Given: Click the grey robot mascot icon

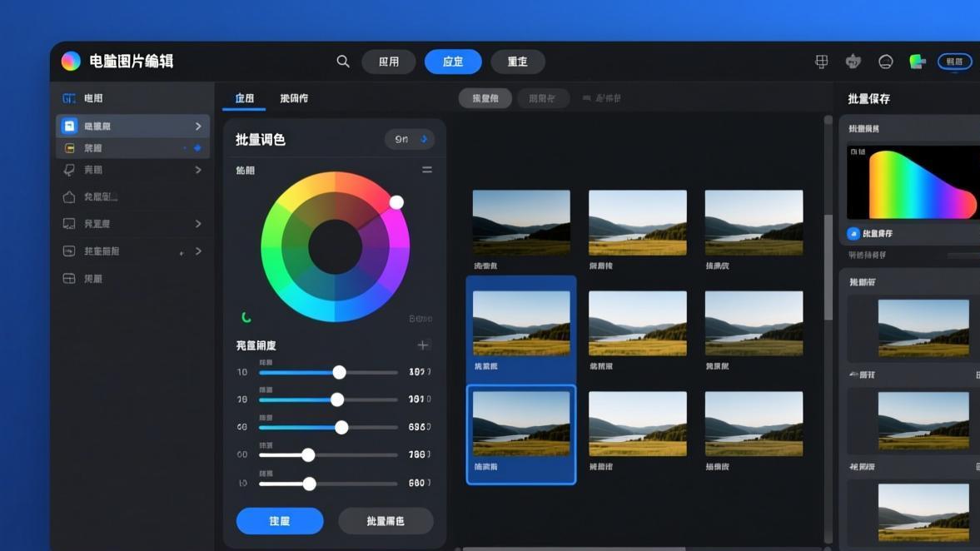Looking at the screenshot, I should point(853,62).
